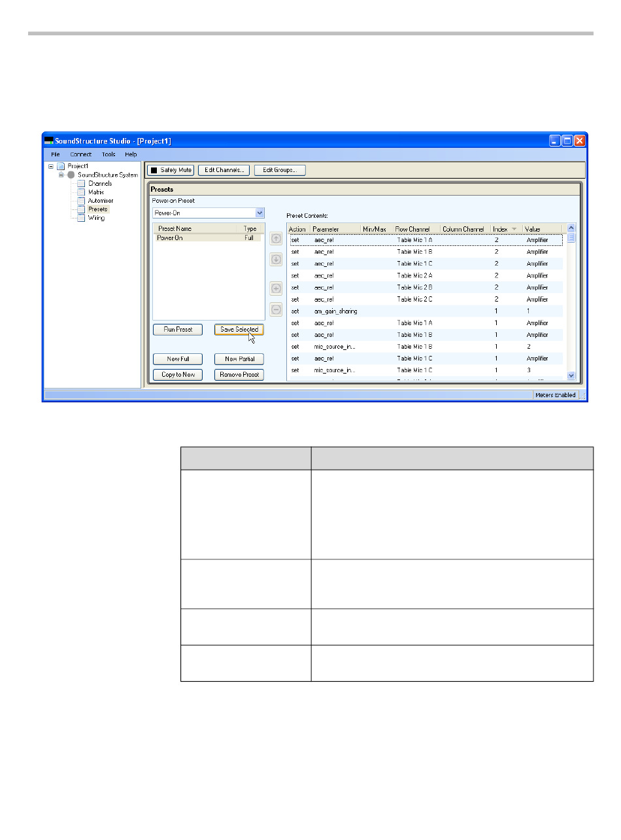Screen dimensions: 621x840
Task: Collapse the Project1 tree node
Action: pos(51,166)
